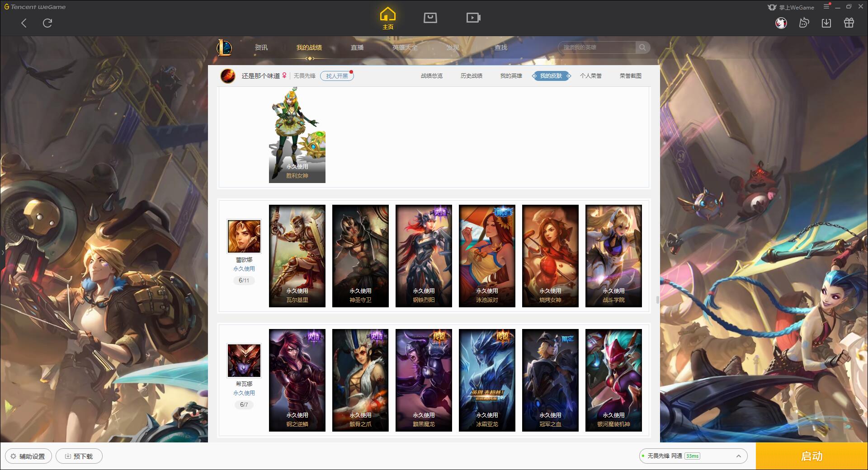Screen dimensions: 868x470
Task: Open the 瓦尔基里 skin thumbnail
Action: coord(297,256)
